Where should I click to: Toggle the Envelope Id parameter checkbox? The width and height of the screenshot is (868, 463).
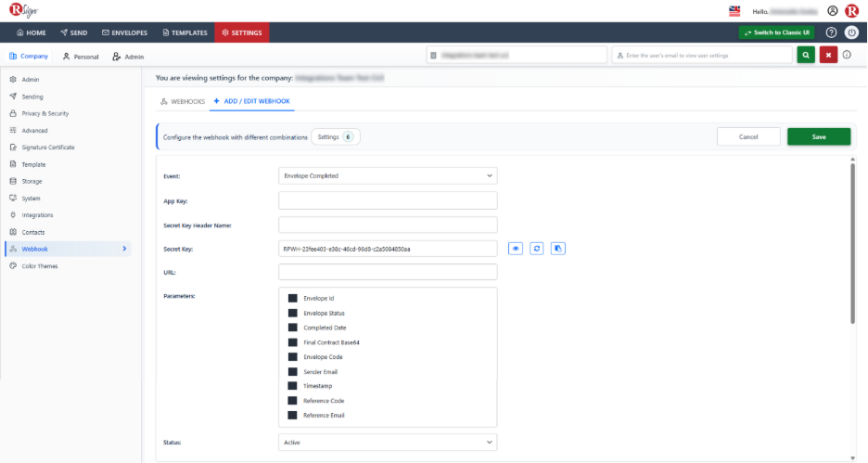click(x=293, y=299)
